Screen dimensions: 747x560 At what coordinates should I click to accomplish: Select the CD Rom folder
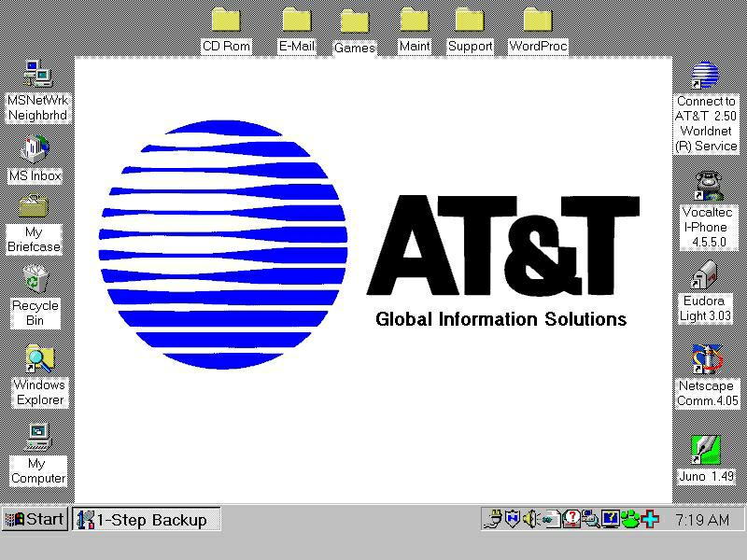226,21
